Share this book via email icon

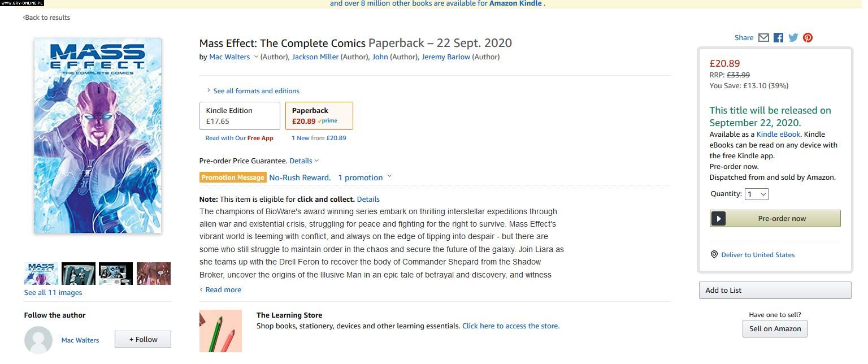click(x=763, y=38)
